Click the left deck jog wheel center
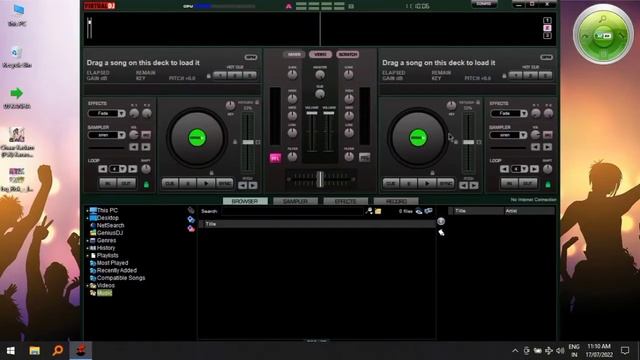Image resolution: width=640 pixels, height=360 pixels. [197, 138]
